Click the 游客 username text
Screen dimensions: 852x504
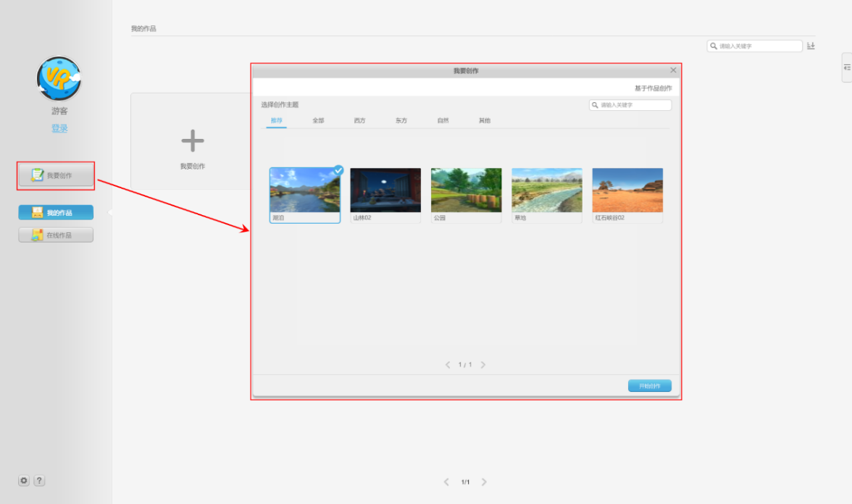(x=59, y=111)
